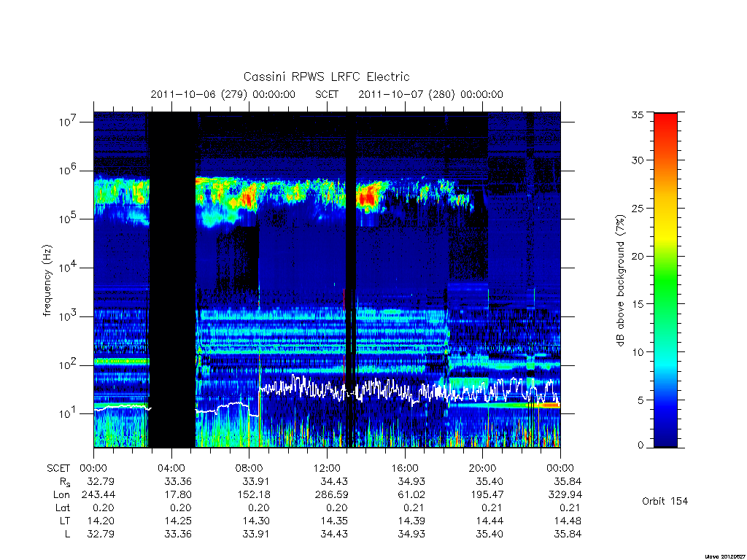Click the '04:00' time axis label
The width and height of the screenshot is (747, 560).
coord(171,468)
